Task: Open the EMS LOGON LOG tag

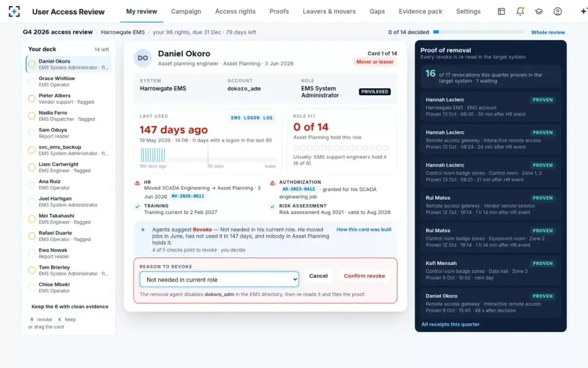Action: 252,118
